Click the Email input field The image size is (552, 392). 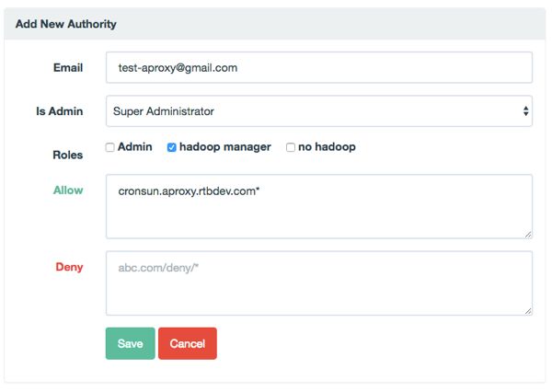click(318, 67)
